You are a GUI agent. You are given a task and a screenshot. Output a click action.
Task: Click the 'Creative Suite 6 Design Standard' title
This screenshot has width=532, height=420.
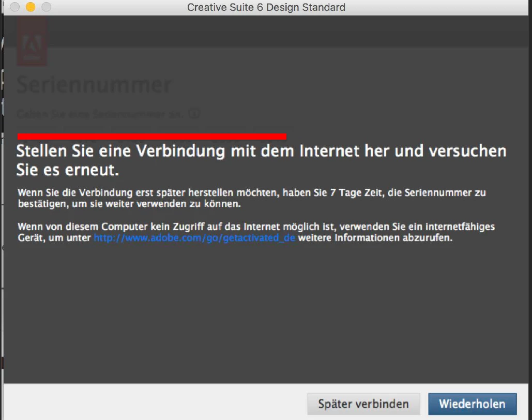pyautogui.click(x=266, y=7)
